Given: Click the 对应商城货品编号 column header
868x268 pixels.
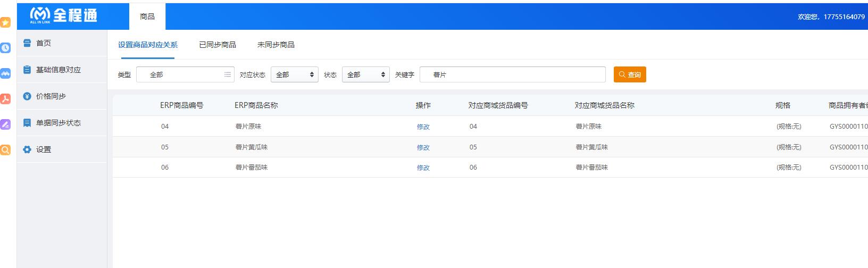Looking at the screenshot, I should pyautogui.click(x=498, y=105).
